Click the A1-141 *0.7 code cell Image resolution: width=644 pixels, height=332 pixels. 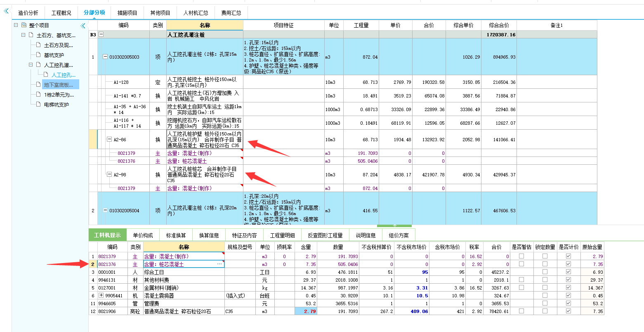(x=123, y=96)
